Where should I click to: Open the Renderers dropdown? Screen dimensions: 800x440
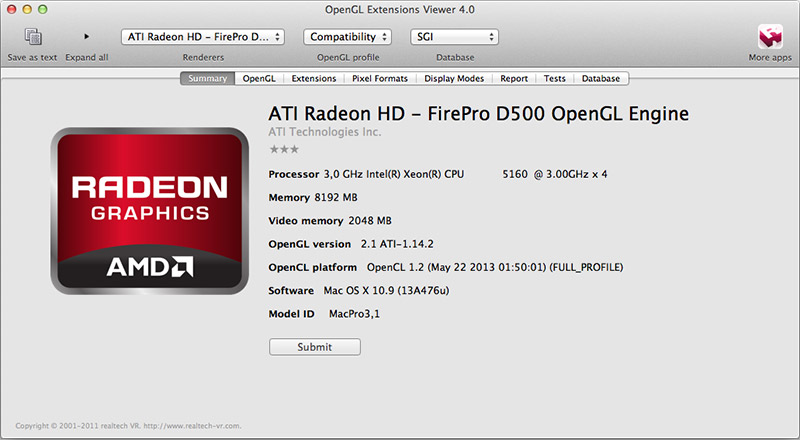click(203, 37)
